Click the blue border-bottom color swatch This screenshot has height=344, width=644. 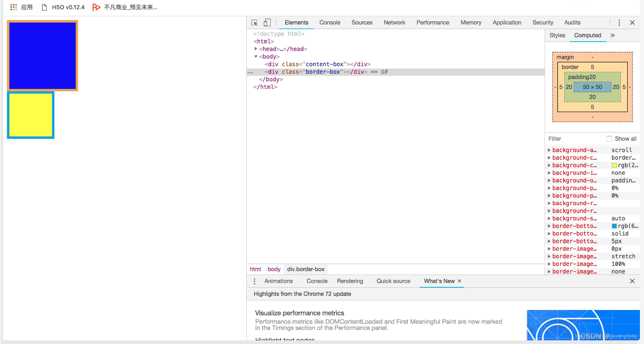point(614,226)
